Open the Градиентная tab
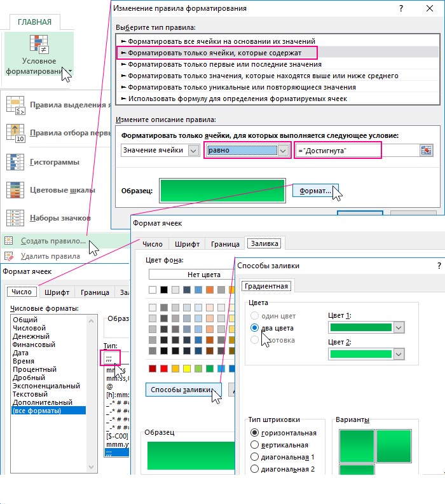 (x=266, y=286)
